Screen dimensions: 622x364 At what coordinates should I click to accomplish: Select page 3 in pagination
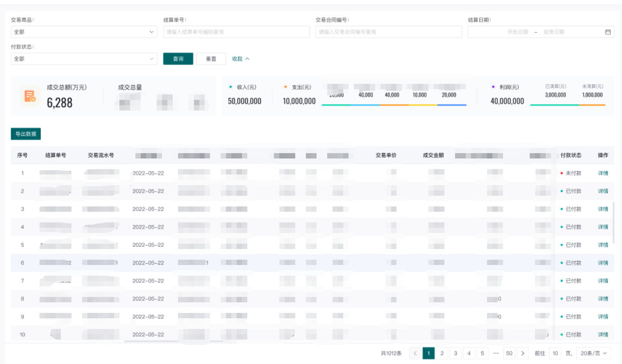pos(456,353)
